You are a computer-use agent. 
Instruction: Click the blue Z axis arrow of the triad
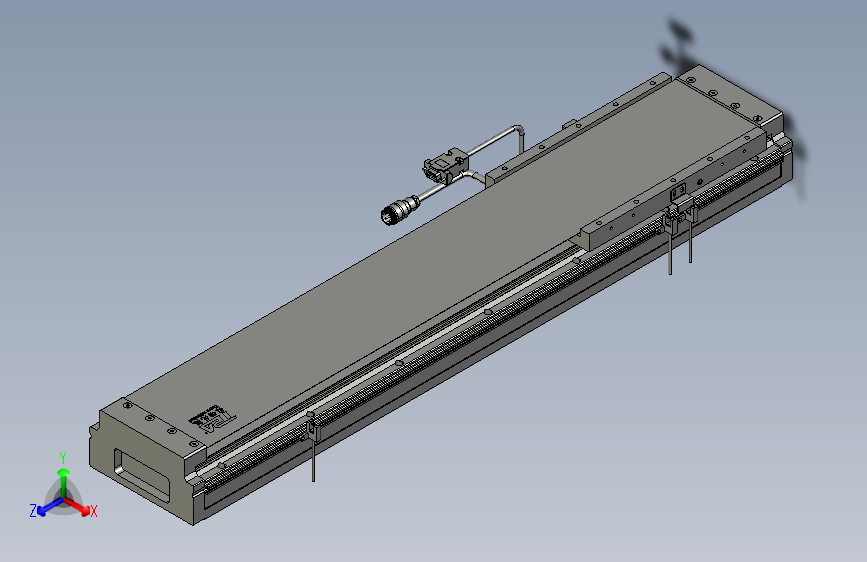click(x=50, y=507)
